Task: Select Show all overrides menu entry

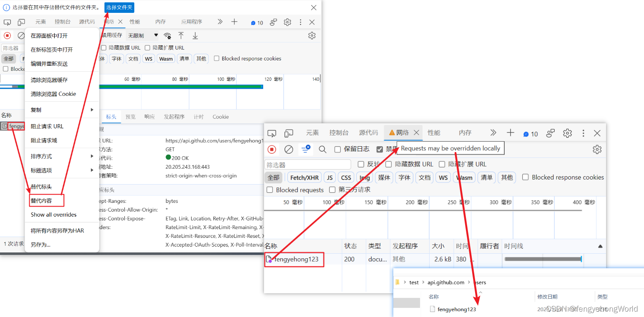Action: tap(62, 215)
